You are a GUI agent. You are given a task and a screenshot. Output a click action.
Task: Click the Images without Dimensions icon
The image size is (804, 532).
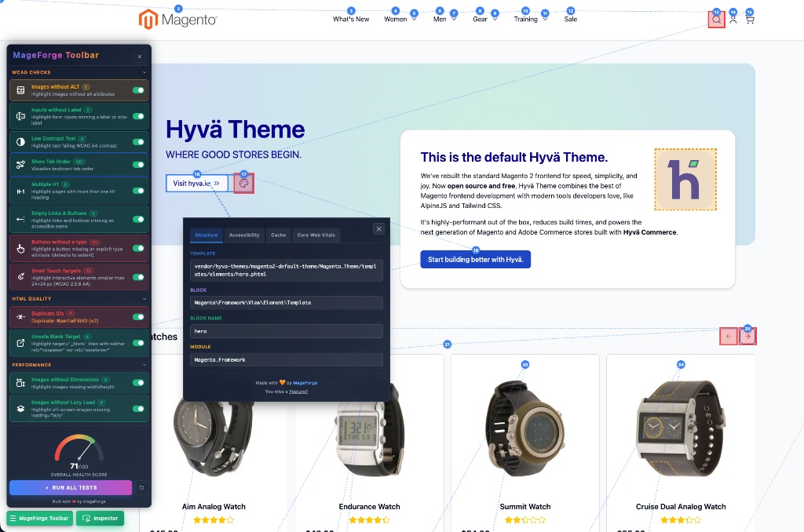(20, 383)
